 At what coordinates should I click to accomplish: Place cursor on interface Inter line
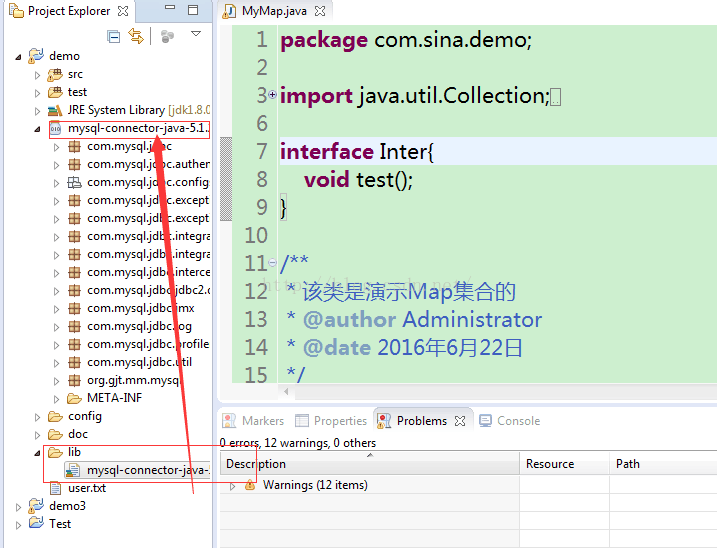498,151
